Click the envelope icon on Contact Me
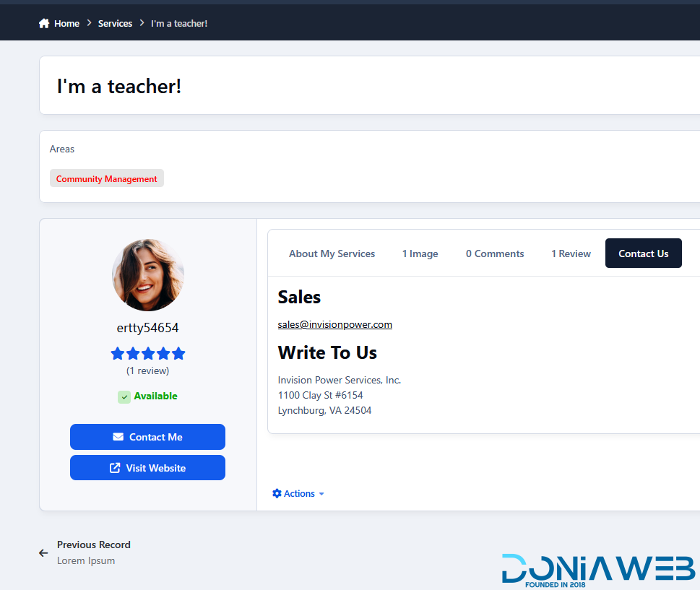Viewport: 700px width, 590px height. (x=118, y=437)
